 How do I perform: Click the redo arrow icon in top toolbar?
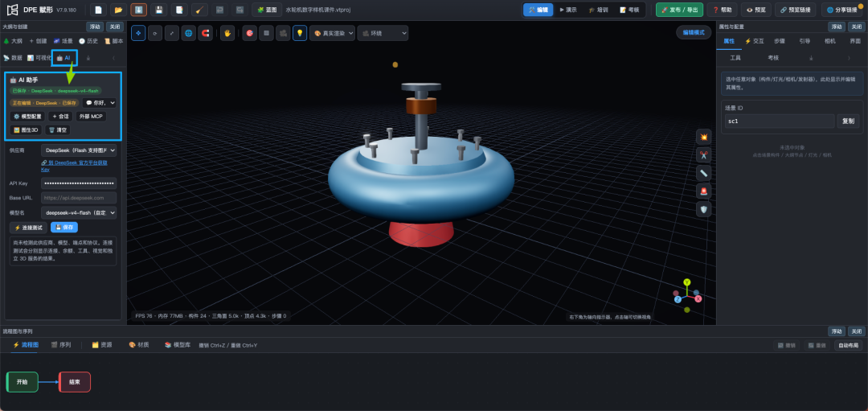(x=240, y=10)
